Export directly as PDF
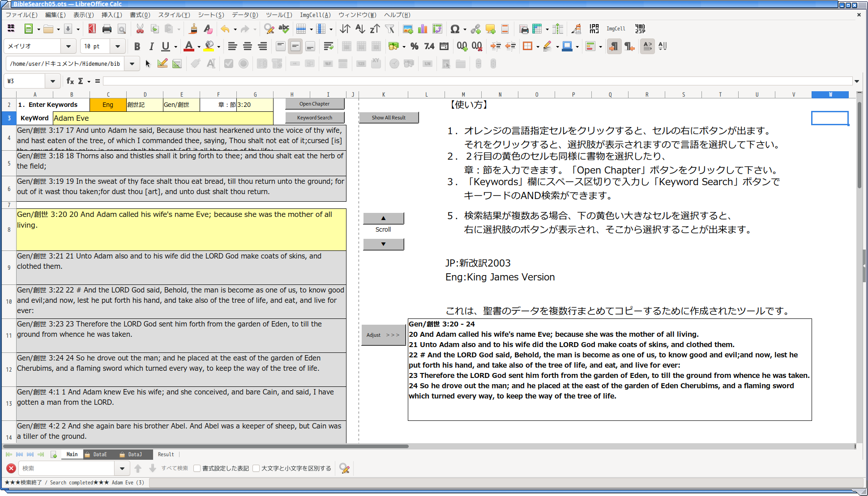Screen dimensions: 868x496 pyautogui.click(x=92, y=29)
